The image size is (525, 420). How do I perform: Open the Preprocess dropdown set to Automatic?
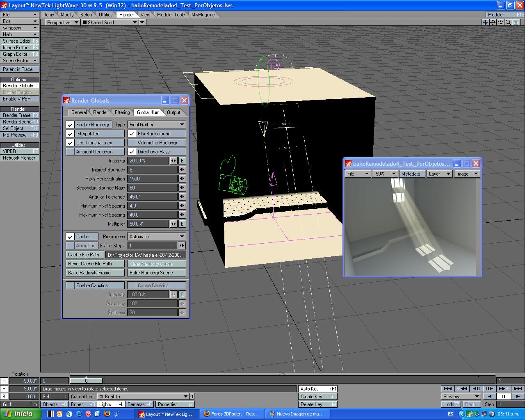coord(157,237)
